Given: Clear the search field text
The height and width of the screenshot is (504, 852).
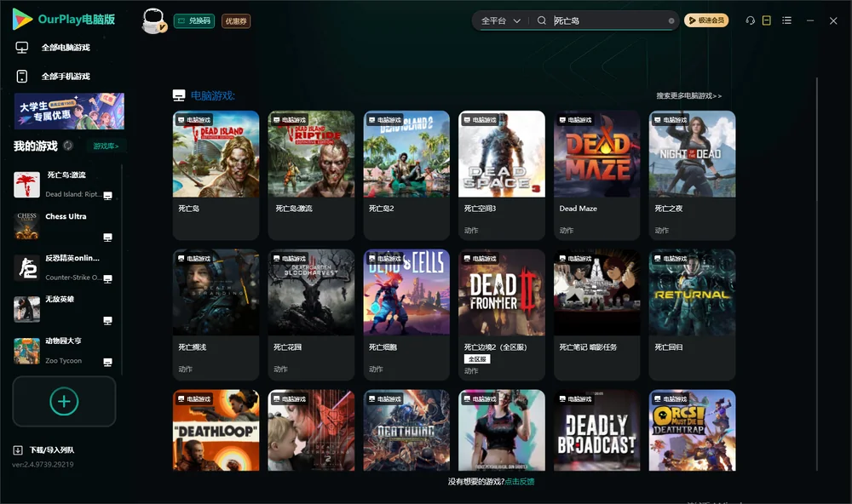Looking at the screenshot, I should click(671, 21).
